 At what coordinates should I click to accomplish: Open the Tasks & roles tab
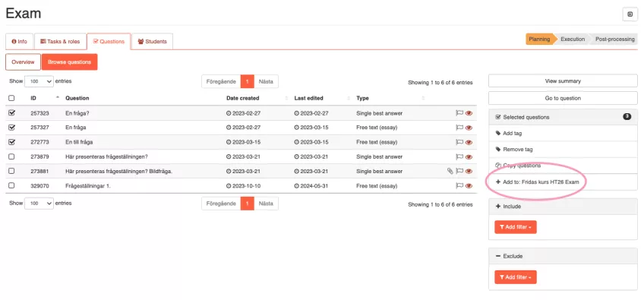(61, 42)
